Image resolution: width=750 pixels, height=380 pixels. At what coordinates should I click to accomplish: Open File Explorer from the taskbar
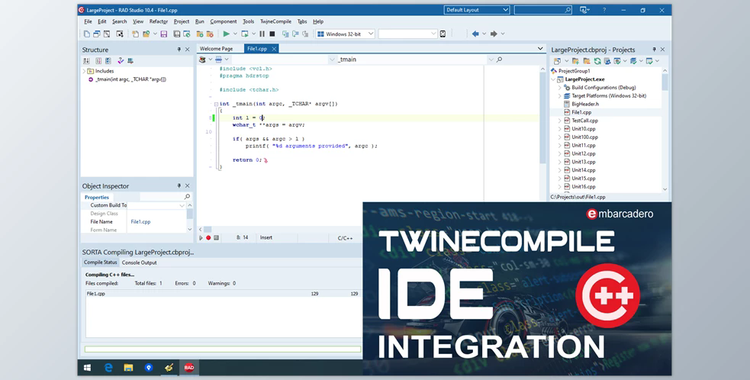[128, 368]
